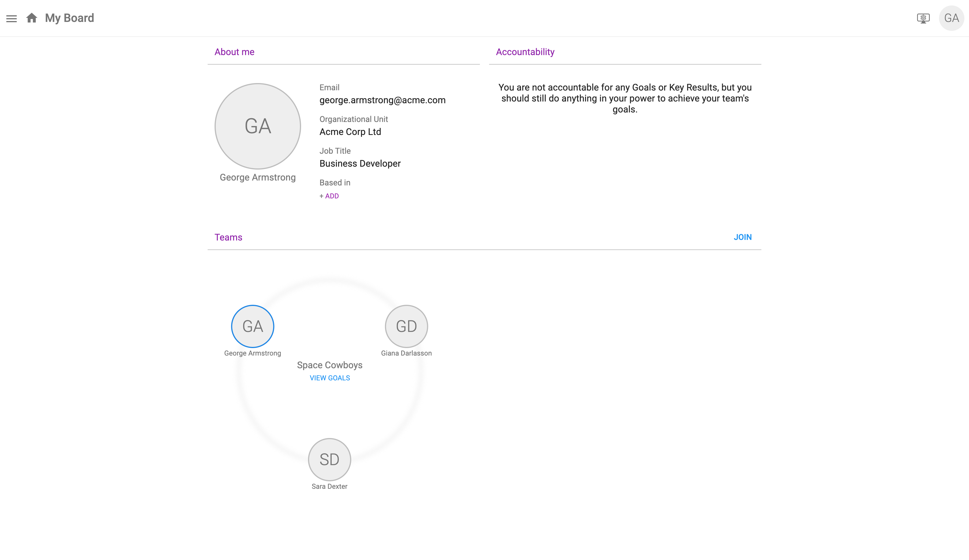Click large GA profile picture
This screenshot has height=560, width=969.
pyautogui.click(x=258, y=126)
